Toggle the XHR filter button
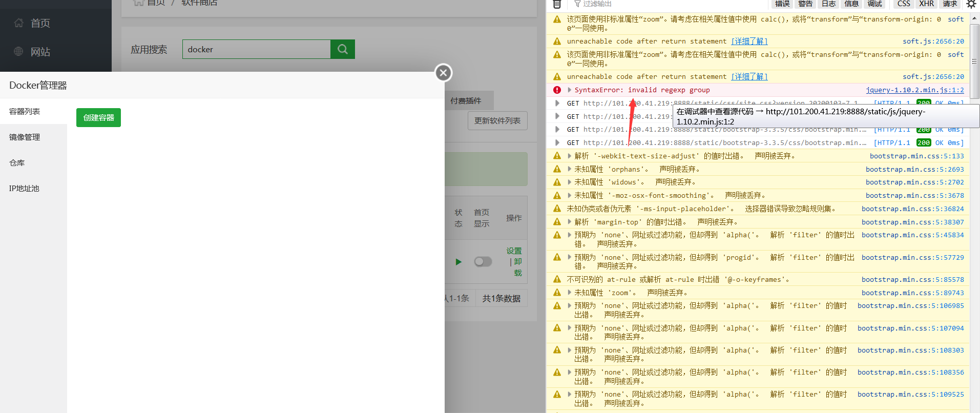Screen dimensions: 980x413 tap(926, 4)
